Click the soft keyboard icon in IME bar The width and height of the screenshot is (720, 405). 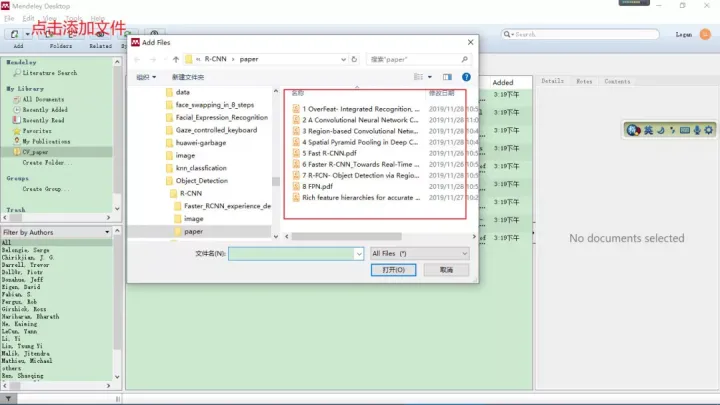[x=685, y=130]
